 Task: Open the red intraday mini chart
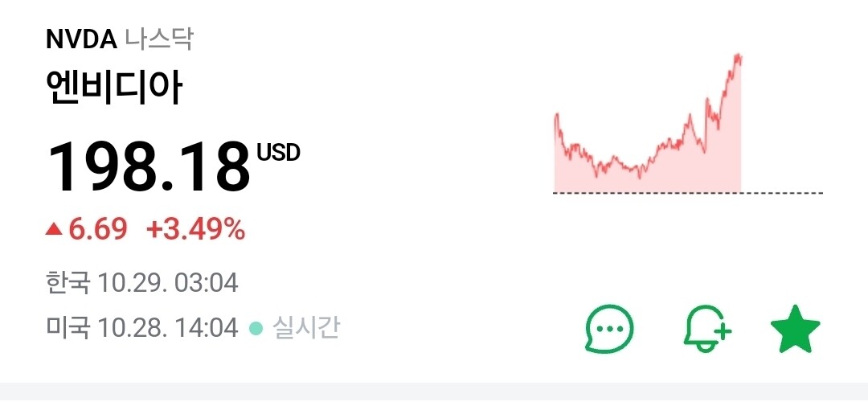(x=647, y=153)
